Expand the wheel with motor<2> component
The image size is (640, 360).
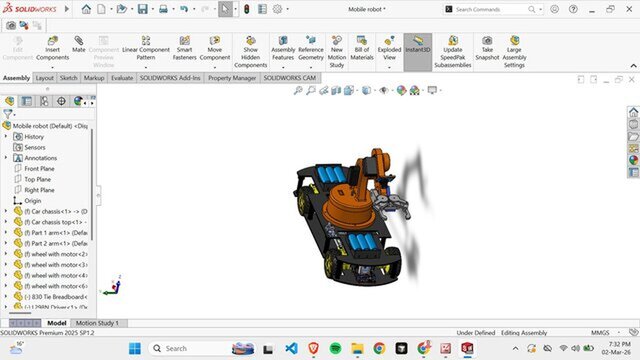pos(6,254)
